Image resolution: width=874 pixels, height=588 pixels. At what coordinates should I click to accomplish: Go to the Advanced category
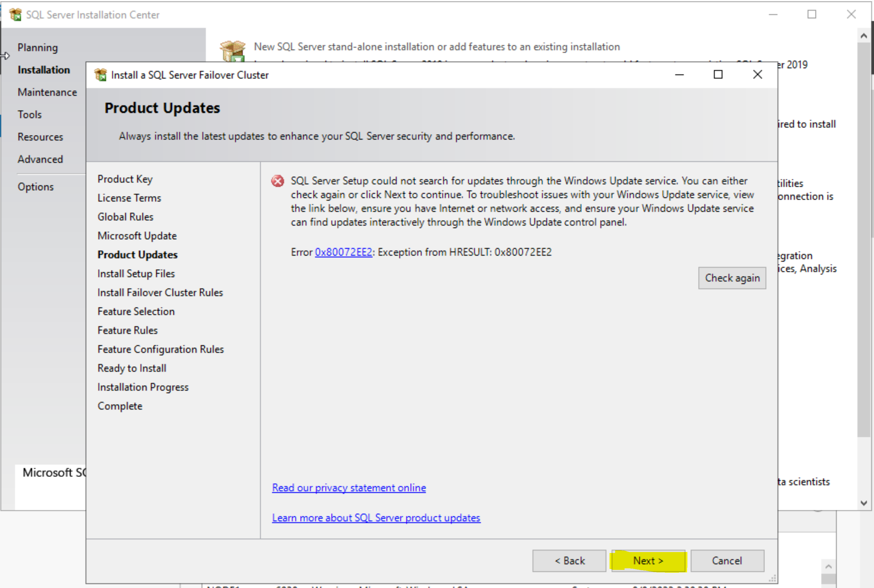pyautogui.click(x=40, y=159)
